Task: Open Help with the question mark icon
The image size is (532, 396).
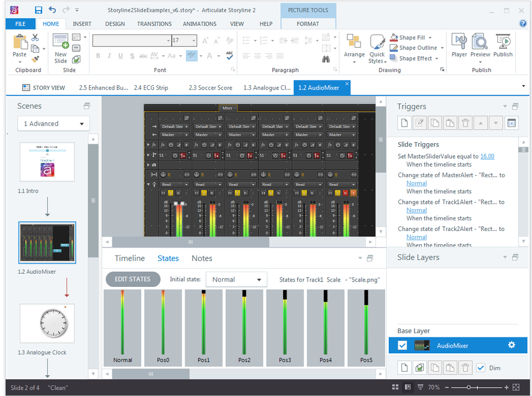Action: point(523,23)
